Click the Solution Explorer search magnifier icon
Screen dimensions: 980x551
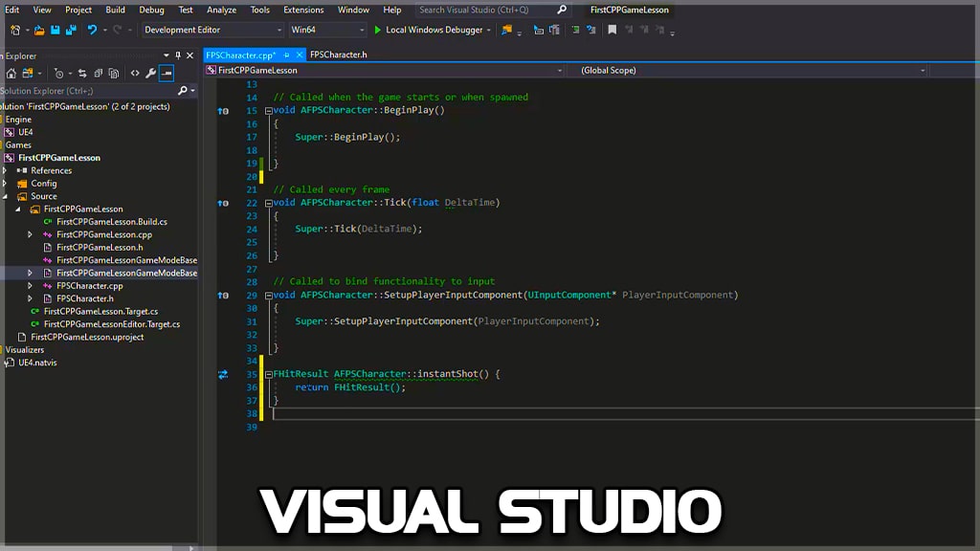coord(183,91)
